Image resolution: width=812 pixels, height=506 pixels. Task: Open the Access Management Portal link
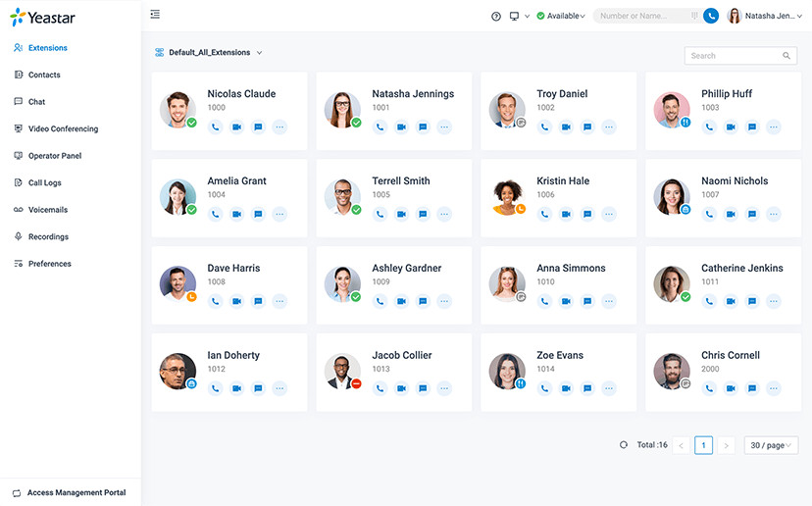coord(76,492)
